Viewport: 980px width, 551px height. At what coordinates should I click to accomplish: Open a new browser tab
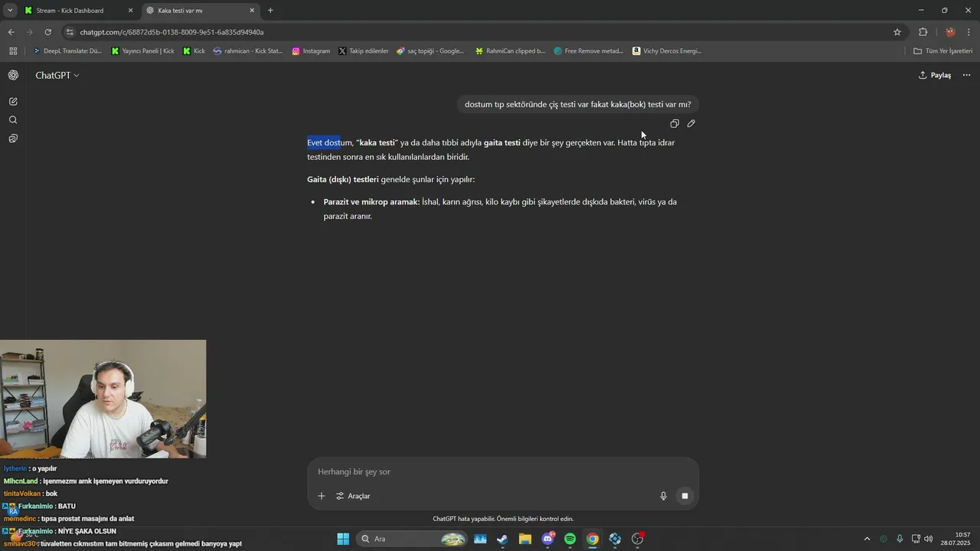point(270,11)
